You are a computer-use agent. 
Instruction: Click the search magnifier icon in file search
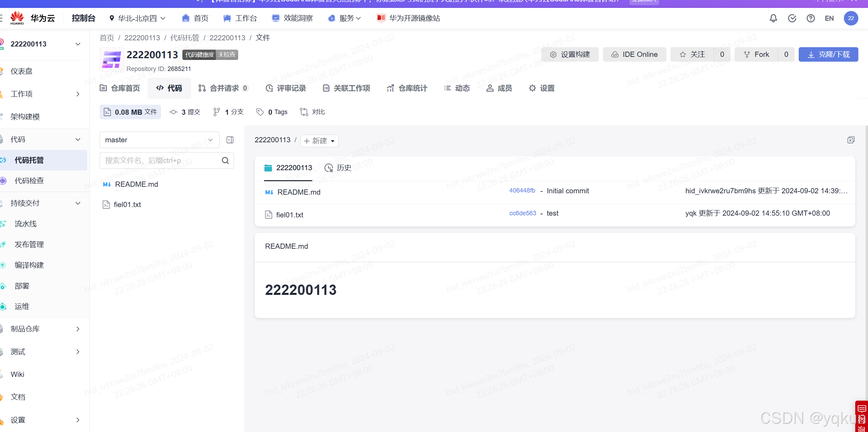[225, 161]
